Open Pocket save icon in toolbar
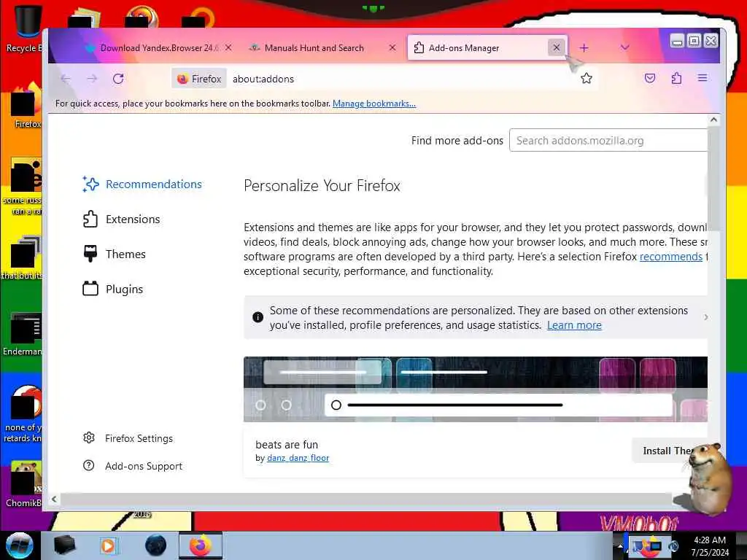The height and width of the screenshot is (560, 747). [650, 78]
